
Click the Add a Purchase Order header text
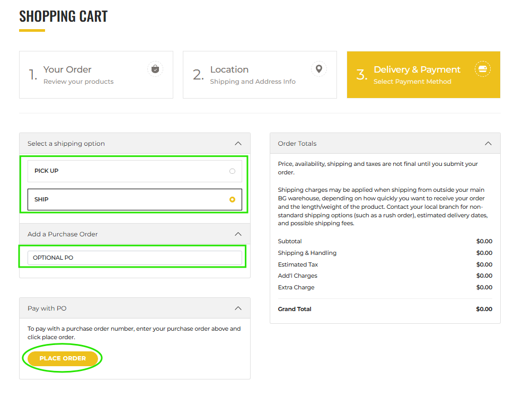click(x=63, y=234)
